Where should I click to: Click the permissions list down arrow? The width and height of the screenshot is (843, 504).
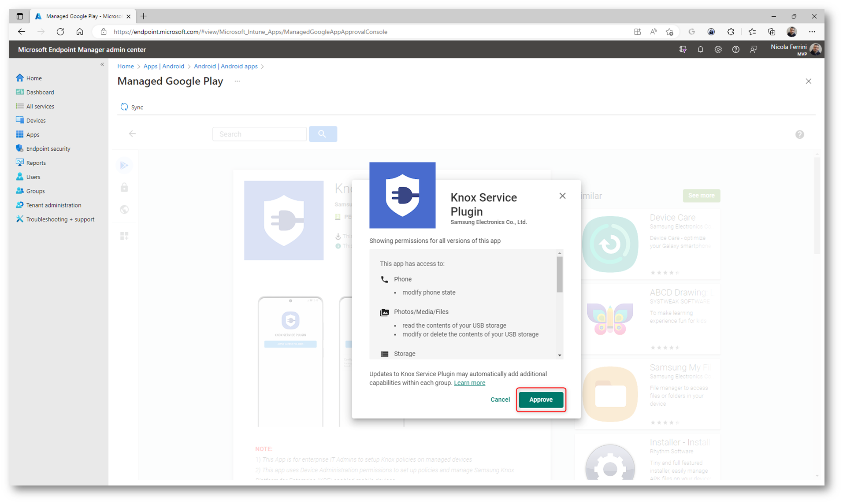click(x=560, y=355)
